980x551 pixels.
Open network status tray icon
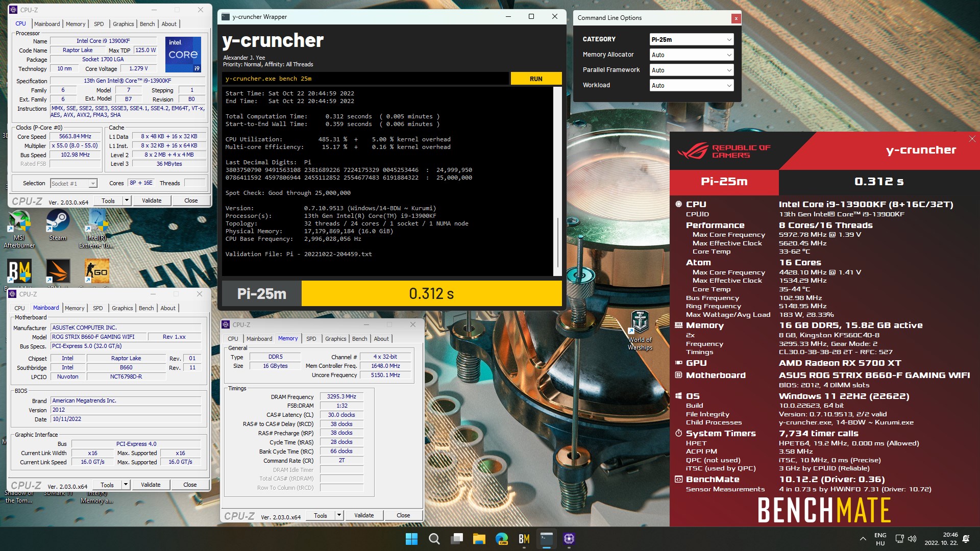tap(899, 539)
